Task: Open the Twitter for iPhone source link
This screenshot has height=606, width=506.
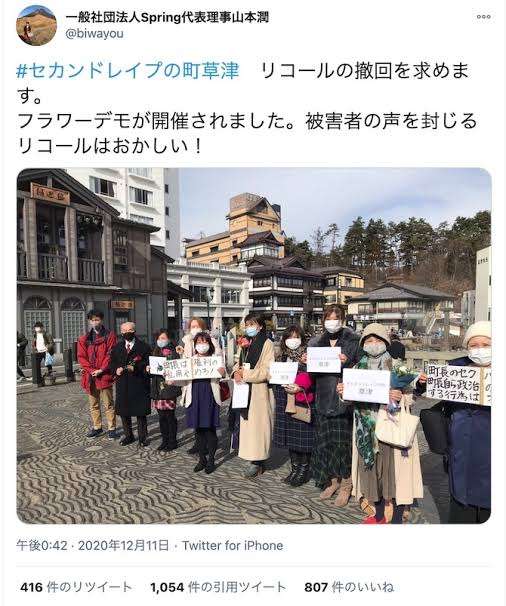Action: coord(233,545)
